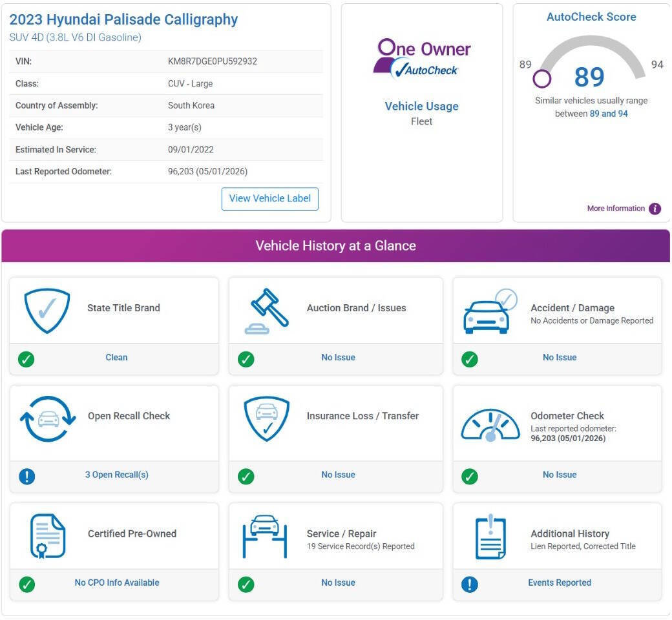This screenshot has height=620, width=672.
Task: Open the Clean title status link
Action: (x=116, y=357)
